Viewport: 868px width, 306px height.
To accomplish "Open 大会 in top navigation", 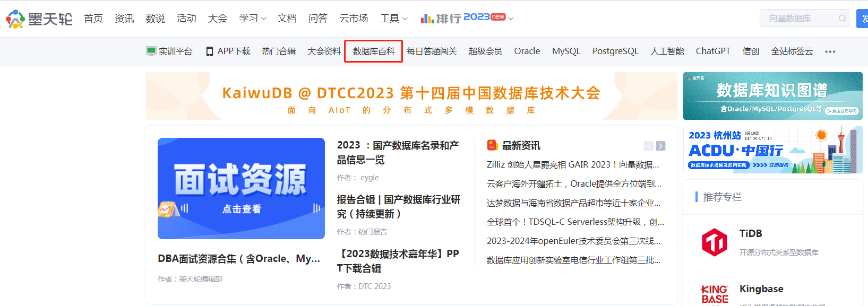I will click(218, 19).
